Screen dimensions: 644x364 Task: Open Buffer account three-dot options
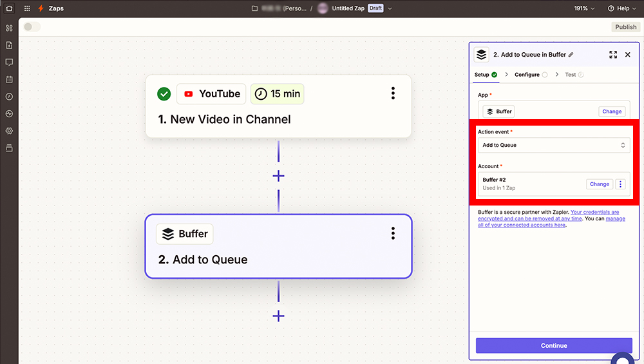(621, 184)
